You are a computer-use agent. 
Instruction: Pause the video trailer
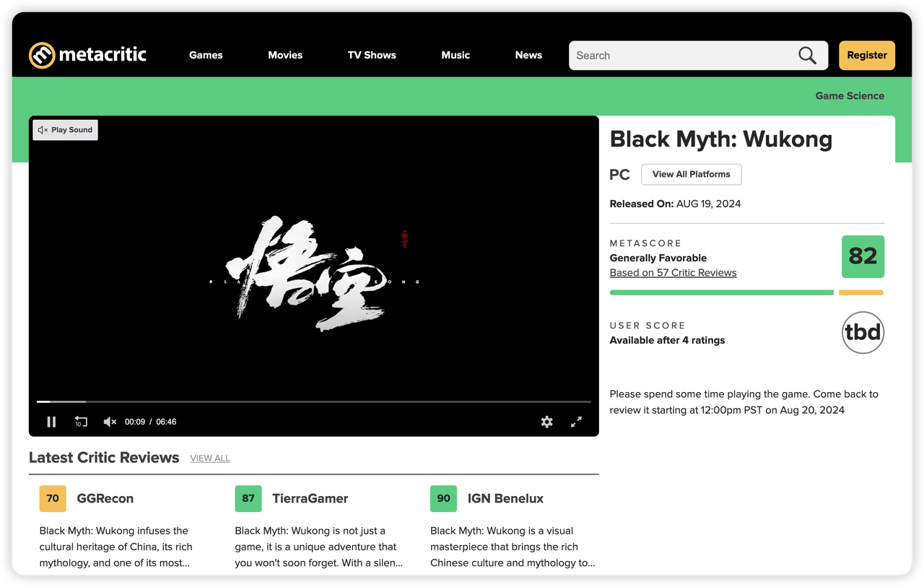[51, 422]
